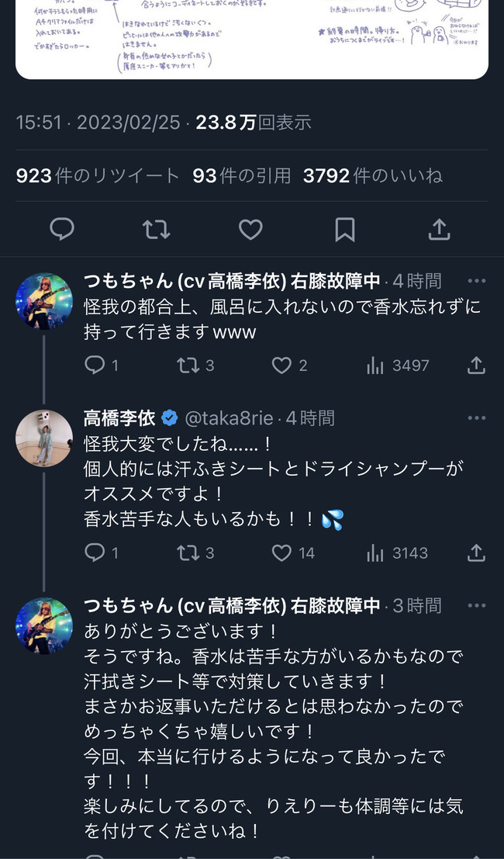
Task: Open more options on つもちゃん's first reply
Action: 476,280
